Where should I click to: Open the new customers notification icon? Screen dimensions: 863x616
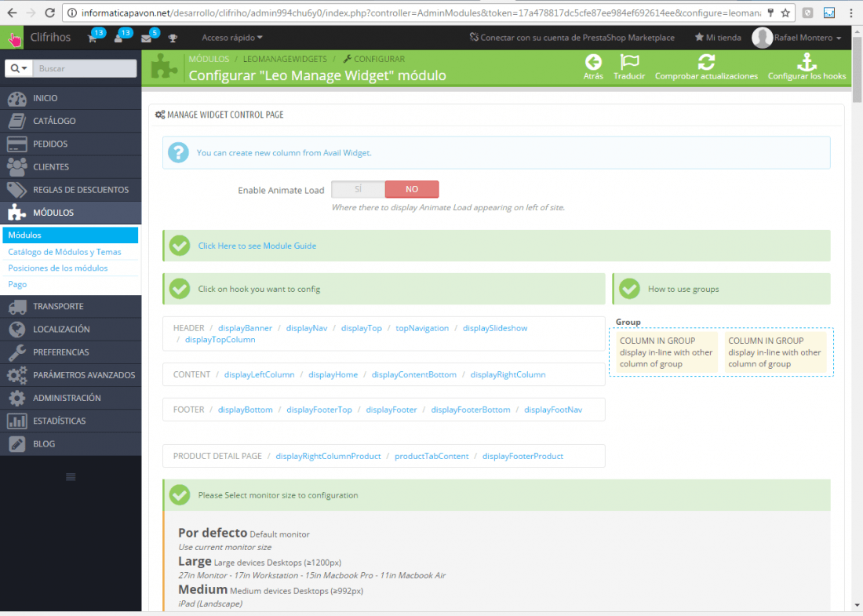tap(118, 38)
